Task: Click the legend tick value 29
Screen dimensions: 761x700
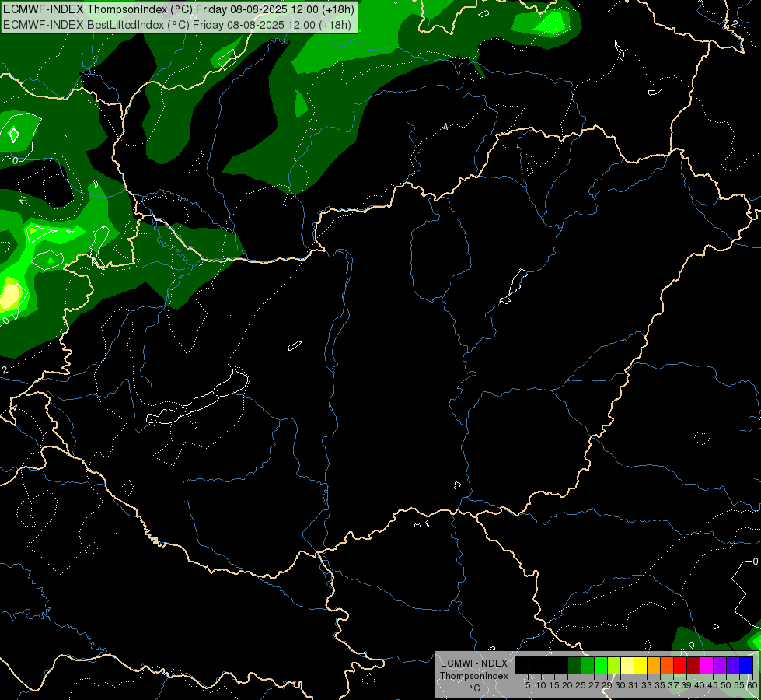Action: [x=606, y=685]
